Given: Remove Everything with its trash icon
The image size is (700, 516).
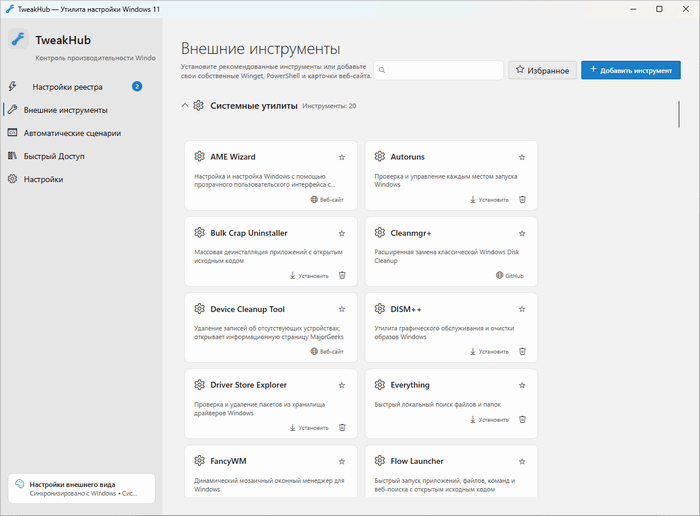Looking at the screenshot, I should pos(522,420).
